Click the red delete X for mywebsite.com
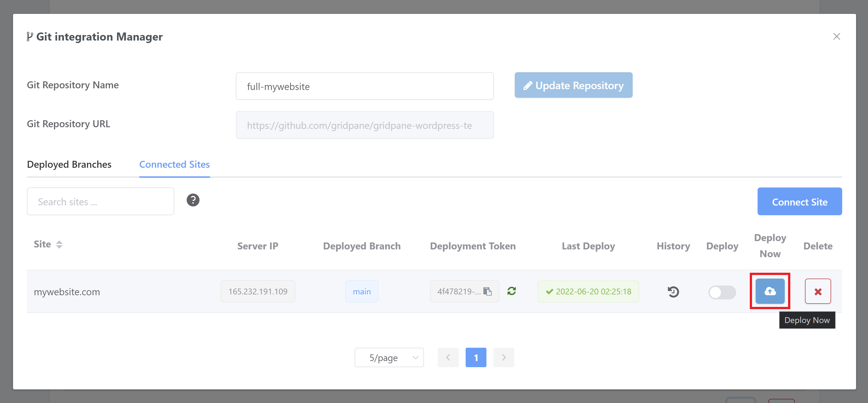868x403 pixels. click(817, 291)
